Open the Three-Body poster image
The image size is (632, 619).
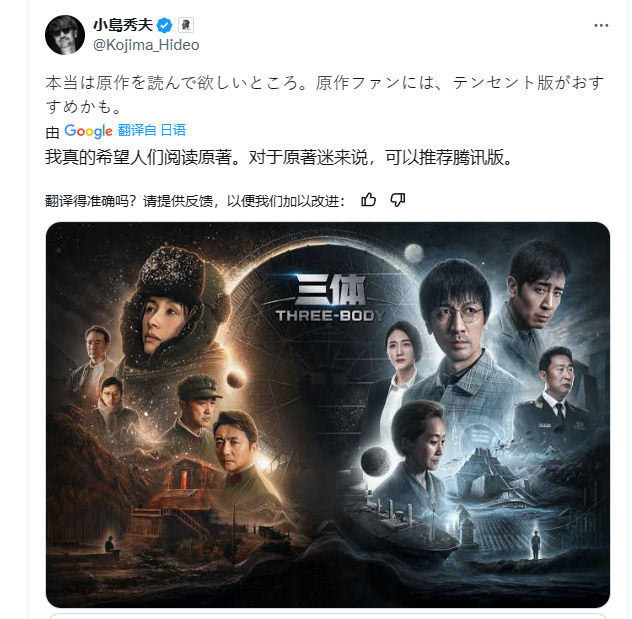tap(328, 415)
